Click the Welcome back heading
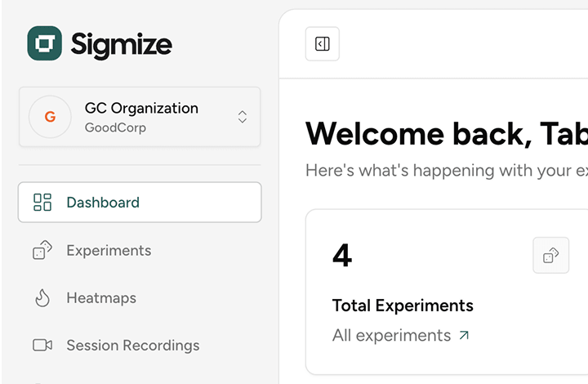Screen dimensions: 588x384 click(x=447, y=134)
